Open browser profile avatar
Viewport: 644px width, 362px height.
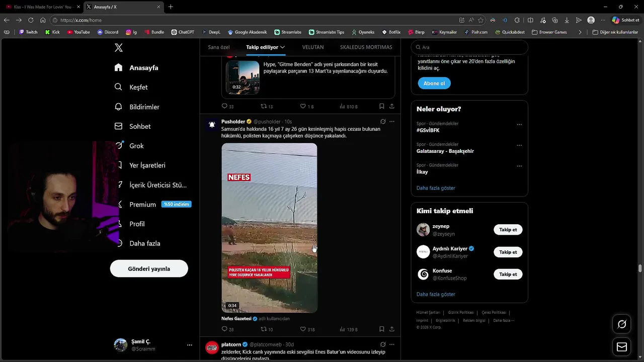click(x=591, y=20)
